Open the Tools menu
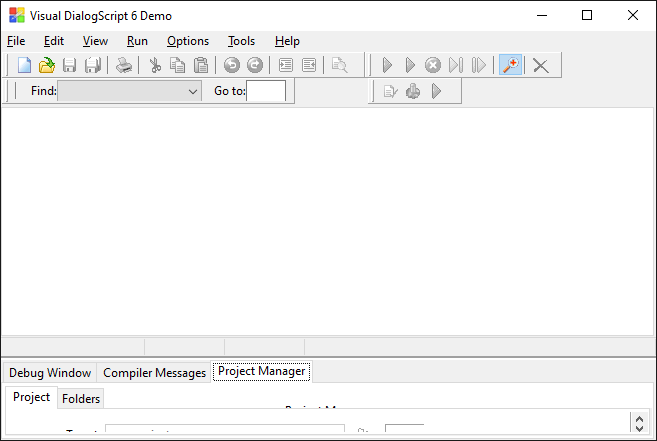Viewport: 657px width, 441px height. tap(241, 41)
